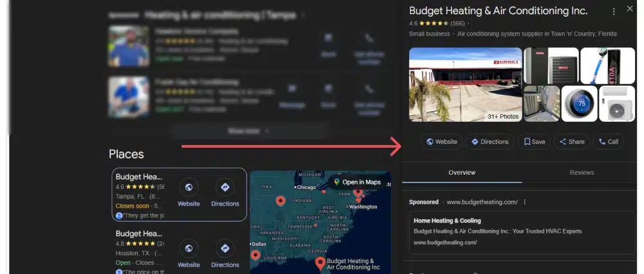Click the Home Heating & Cooling ad link
644x274 pixels.
[x=447, y=220]
